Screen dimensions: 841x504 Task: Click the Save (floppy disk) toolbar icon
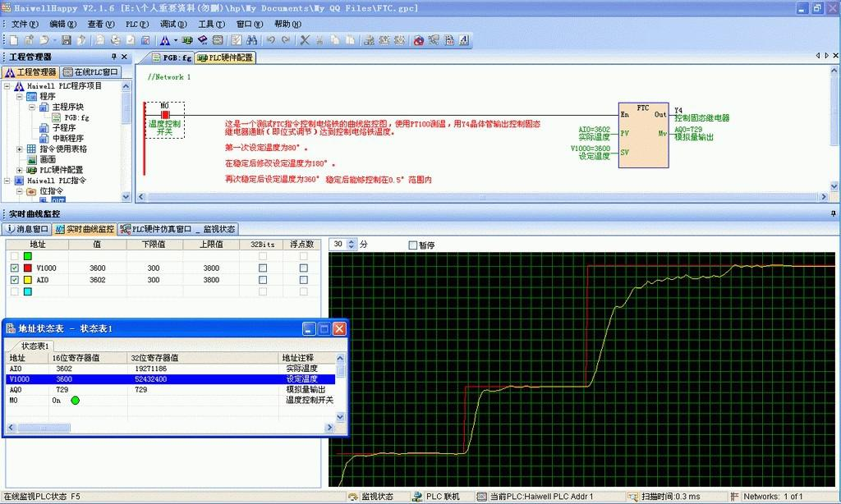(x=67, y=39)
